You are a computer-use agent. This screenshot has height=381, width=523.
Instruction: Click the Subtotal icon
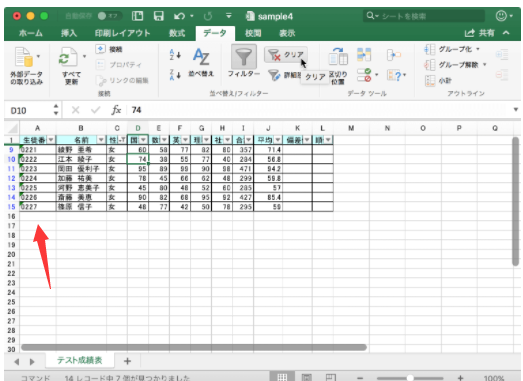430,80
